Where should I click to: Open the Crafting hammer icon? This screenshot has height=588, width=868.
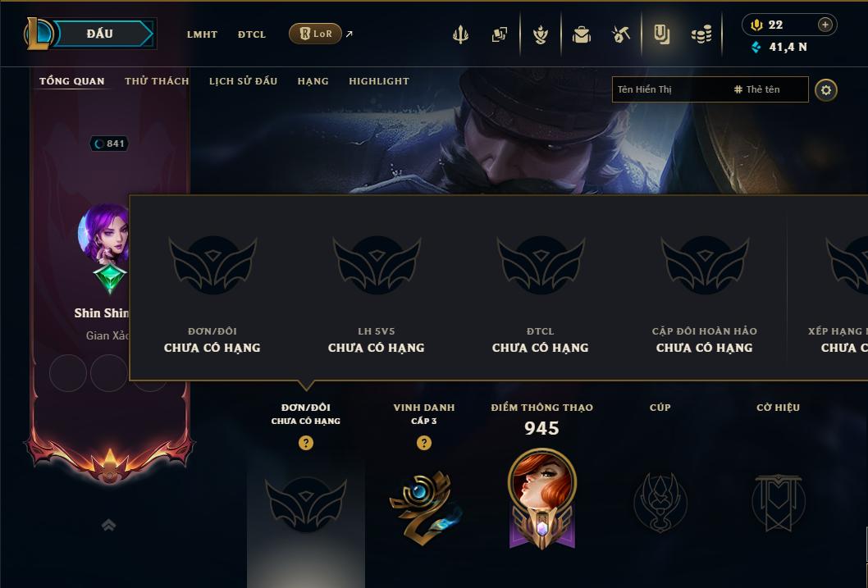pyautogui.click(x=620, y=34)
